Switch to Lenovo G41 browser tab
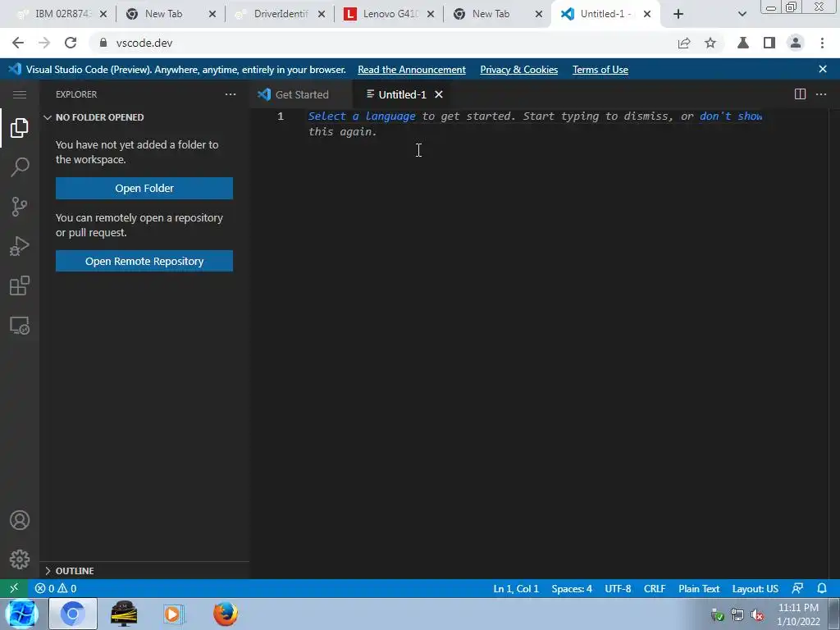The image size is (840, 630). point(390,14)
